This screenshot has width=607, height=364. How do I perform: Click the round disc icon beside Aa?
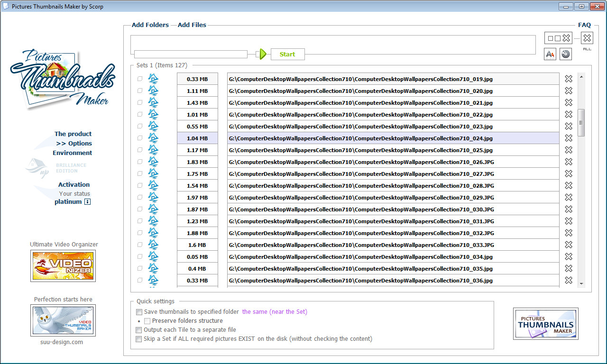565,54
